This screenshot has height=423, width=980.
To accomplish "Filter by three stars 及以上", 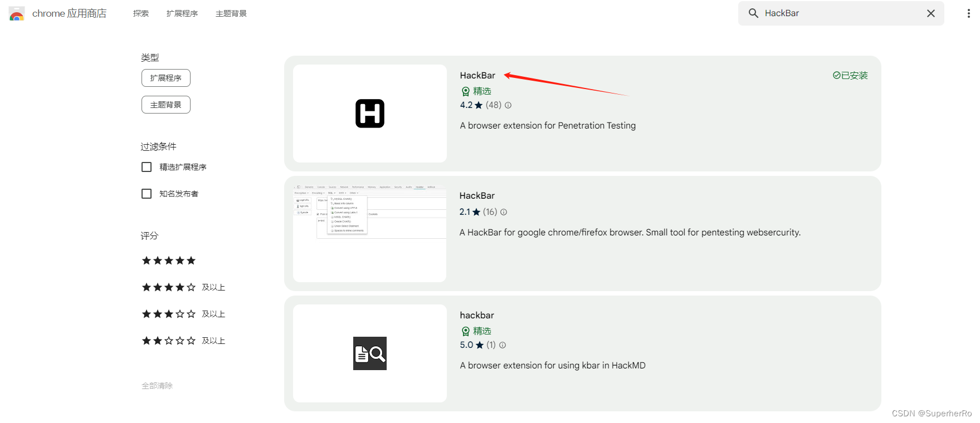I will point(183,314).
